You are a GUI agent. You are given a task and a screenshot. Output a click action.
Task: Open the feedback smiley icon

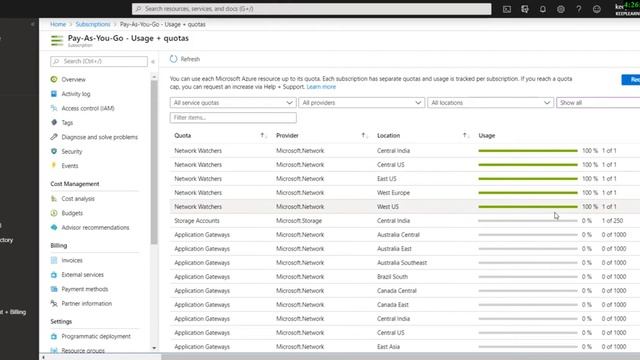tap(597, 9)
